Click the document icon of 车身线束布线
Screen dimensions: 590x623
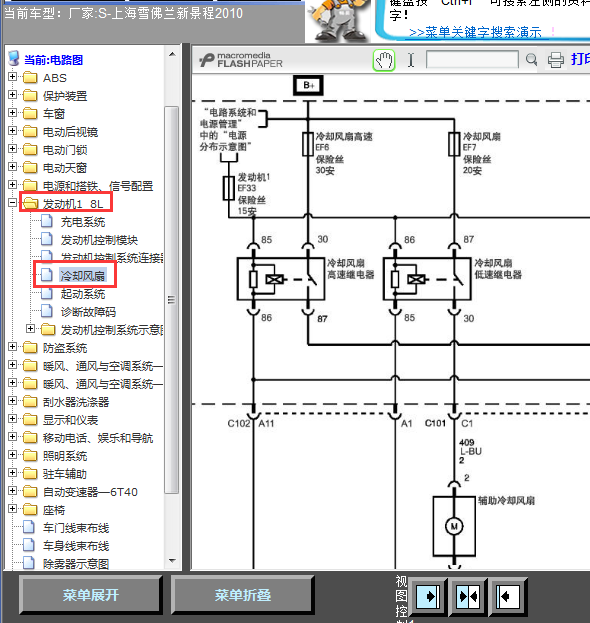point(29,545)
